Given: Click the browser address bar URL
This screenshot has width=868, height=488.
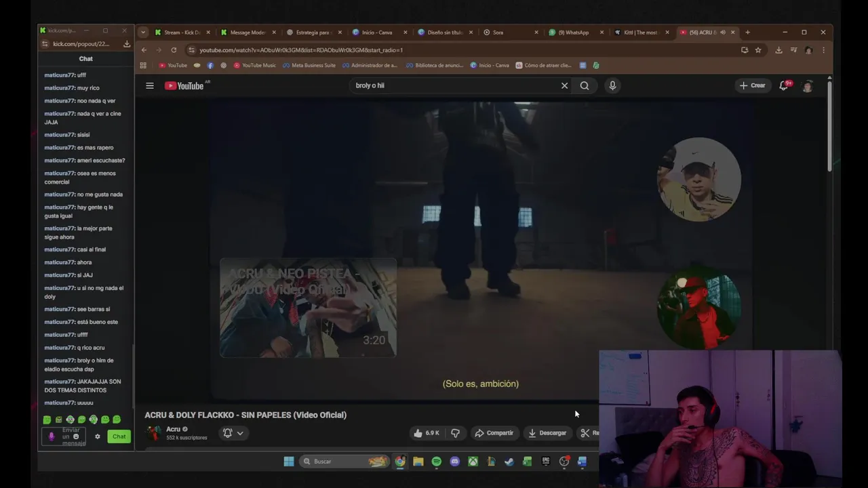Looking at the screenshot, I should (301, 50).
